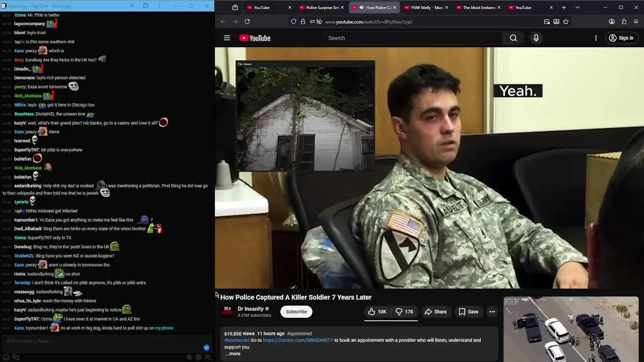Open the extensions icon in Destiny.gg titlebar
The height and width of the screenshot is (362, 644).
[145, 6]
